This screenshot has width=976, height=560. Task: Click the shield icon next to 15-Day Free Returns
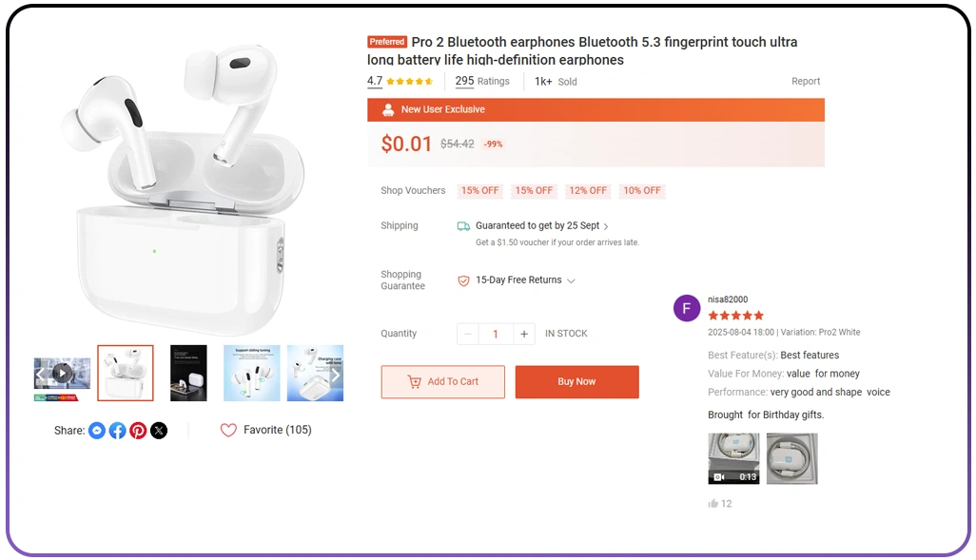(x=463, y=280)
